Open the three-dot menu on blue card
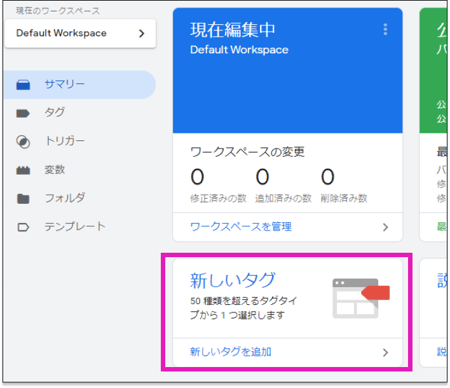 pyautogui.click(x=385, y=29)
